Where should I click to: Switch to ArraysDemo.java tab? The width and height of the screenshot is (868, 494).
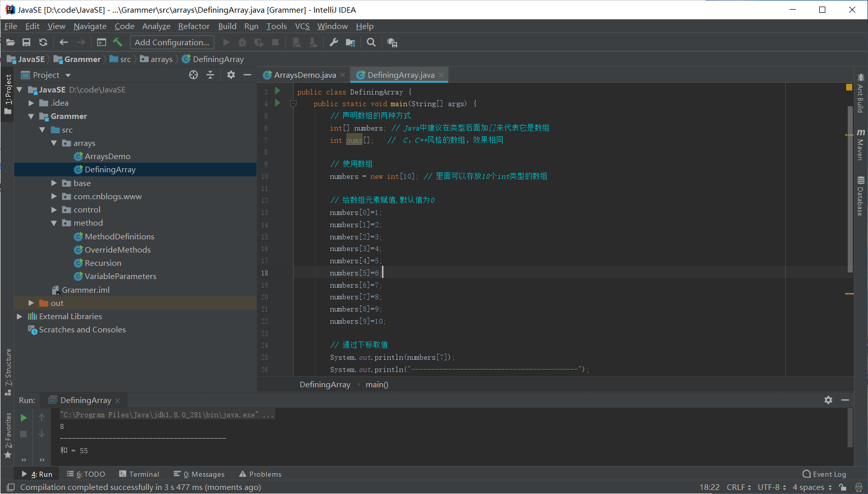click(x=305, y=75)
